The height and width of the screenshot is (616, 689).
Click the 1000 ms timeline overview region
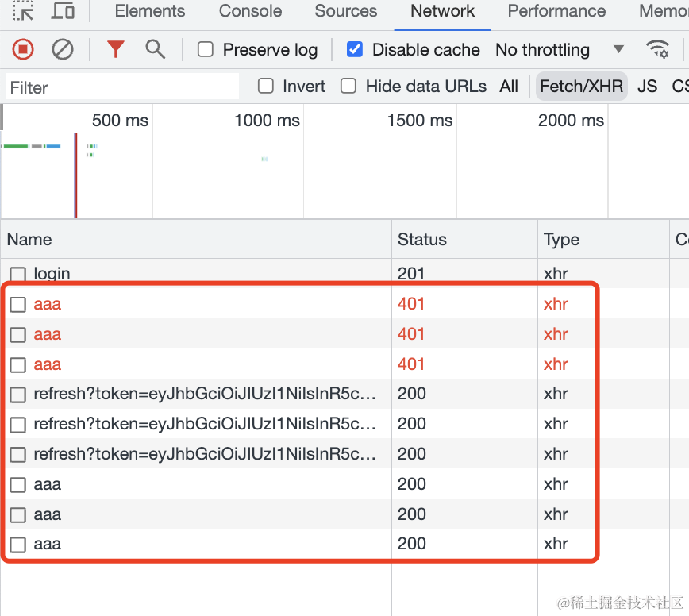click(x=228, y=161)
